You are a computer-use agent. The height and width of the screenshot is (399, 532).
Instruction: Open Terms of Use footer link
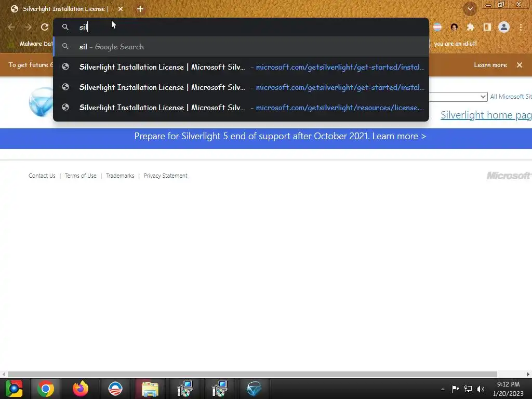(x=81, y=176)
